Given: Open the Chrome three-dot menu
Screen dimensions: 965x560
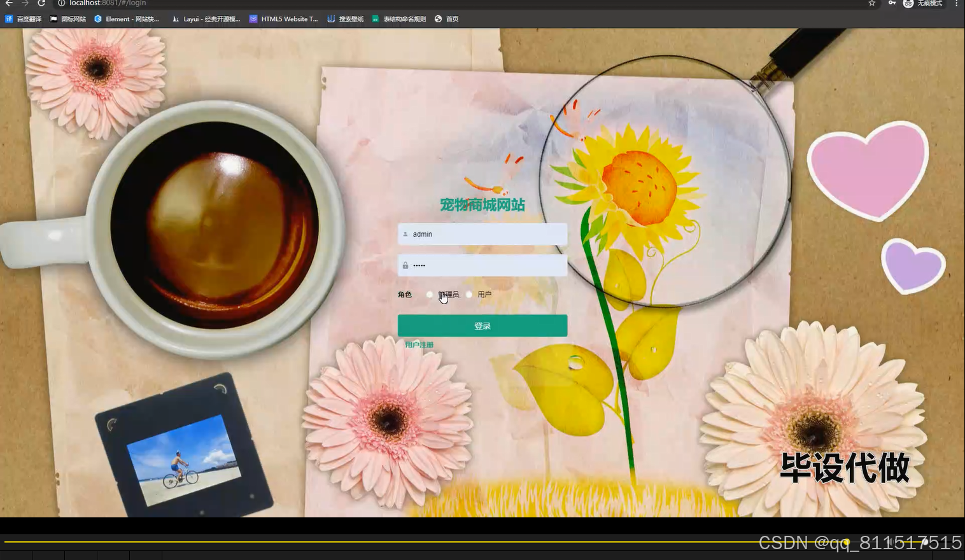Looking at the screenshot, I should coord(956,3).
